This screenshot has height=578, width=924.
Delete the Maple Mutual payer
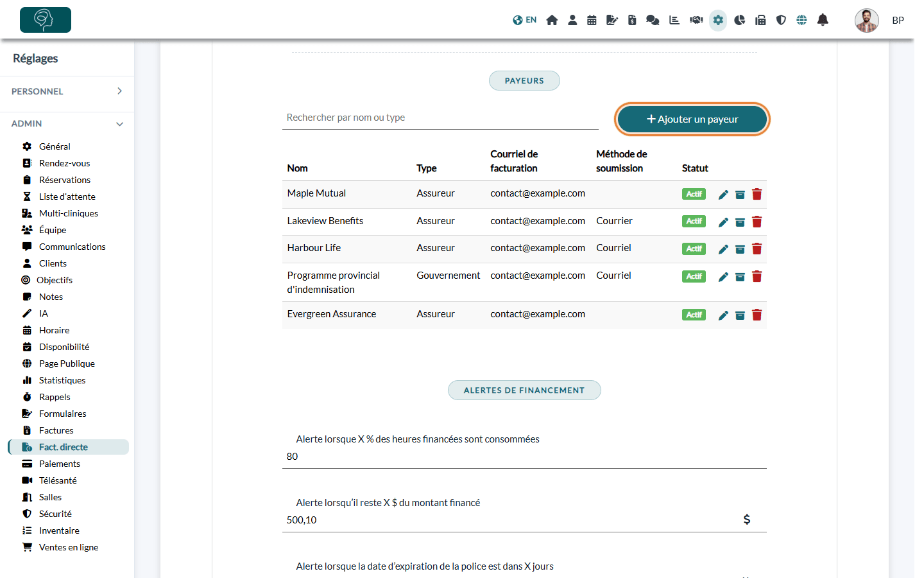[757, 195]
